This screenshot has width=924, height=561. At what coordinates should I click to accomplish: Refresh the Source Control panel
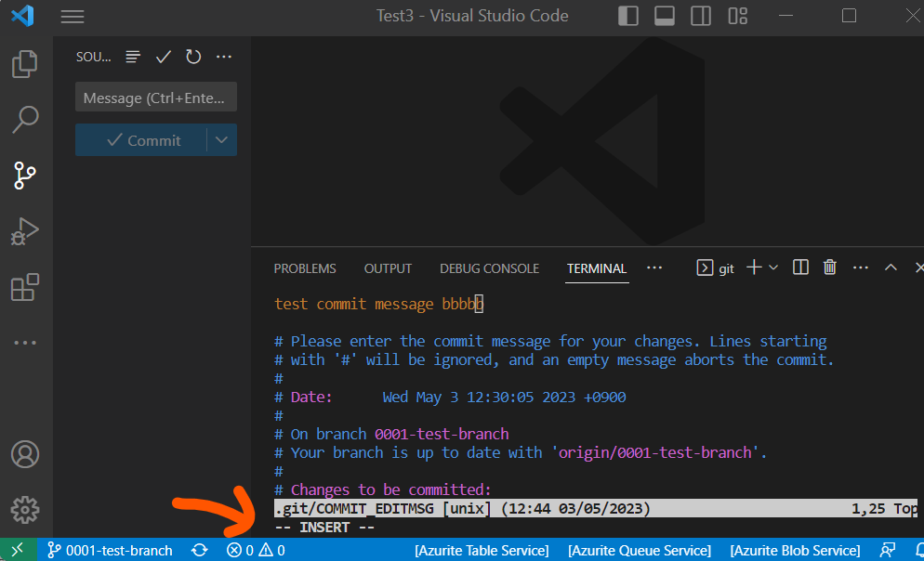tap(193, 57)
